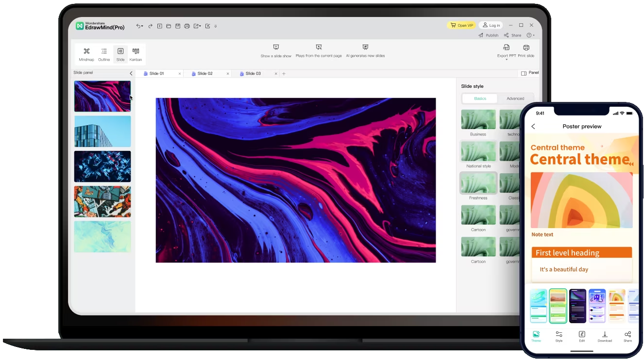644x363 pixels.
Task: Pick the blue robot poster theme on phone
Action: [597, 306]
